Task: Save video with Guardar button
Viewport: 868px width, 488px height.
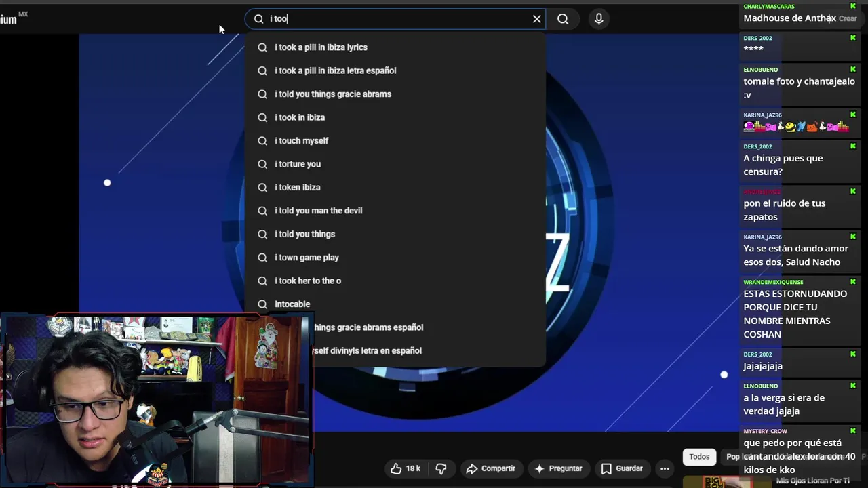Action: pyautogui.click(x=622, y=468)
